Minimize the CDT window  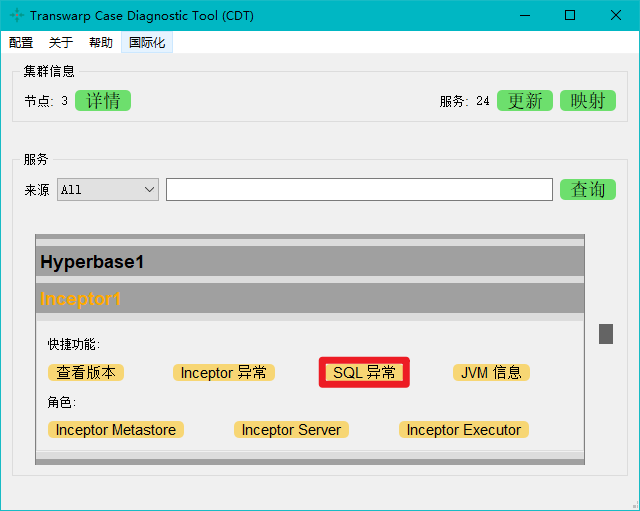click(x=525, y=16)
